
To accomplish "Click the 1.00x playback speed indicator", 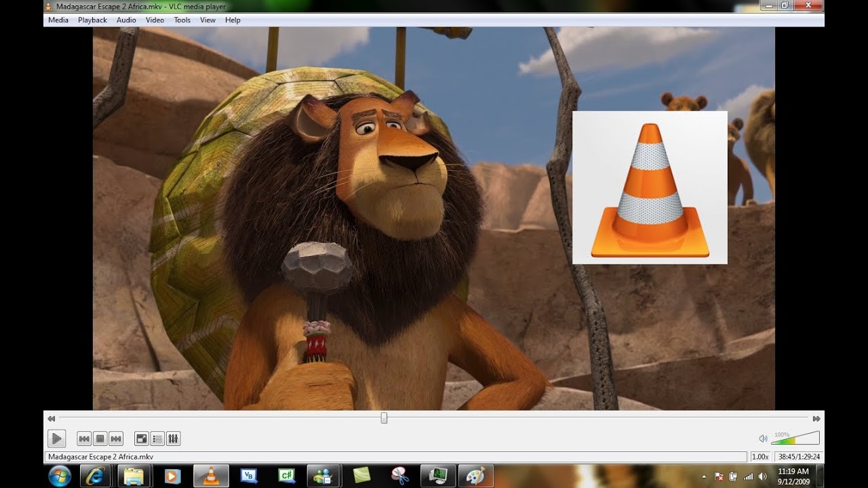I will click(x=760, y=457).
